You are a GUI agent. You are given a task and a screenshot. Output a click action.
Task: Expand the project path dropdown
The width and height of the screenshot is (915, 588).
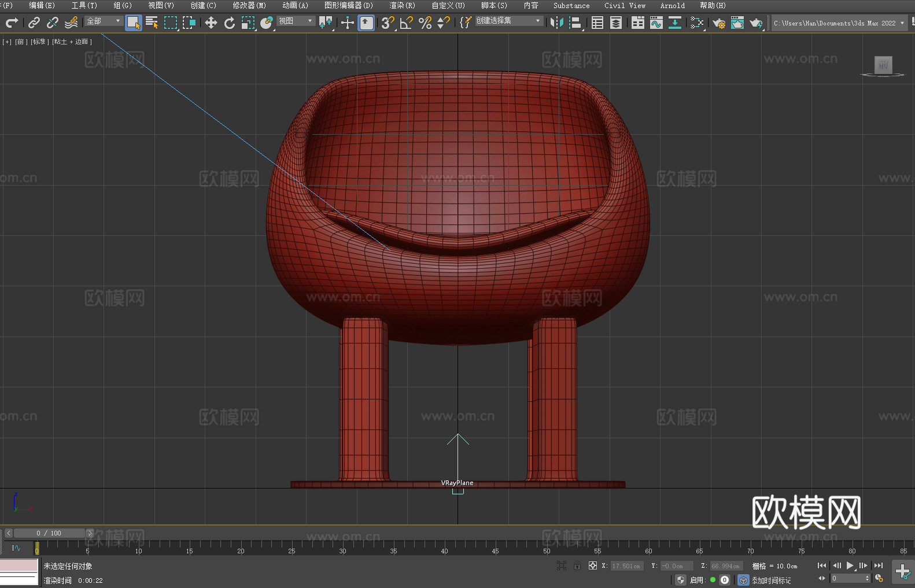pos(902,23)
